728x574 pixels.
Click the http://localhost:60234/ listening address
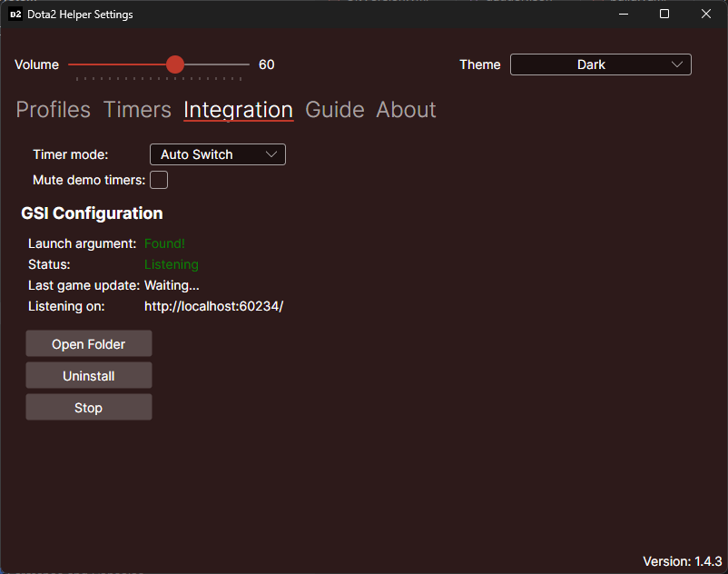(214, 306)
